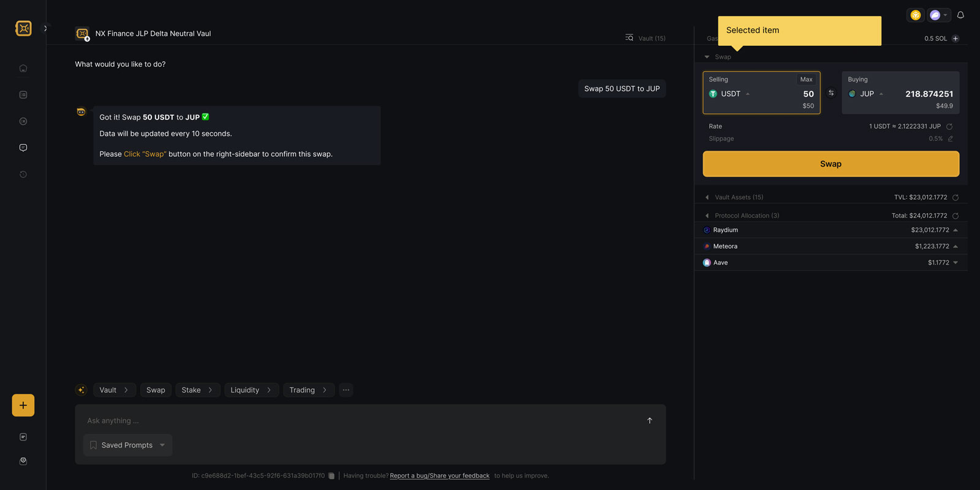Viewport: 980px width, 490px height.
Task: Click the vault logo in the sidebar
Action: 23,28
